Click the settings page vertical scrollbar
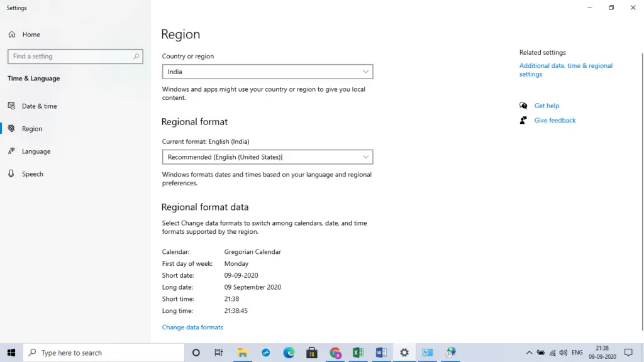The width and height of the screenshot is (644, 362). coord(642,191)
